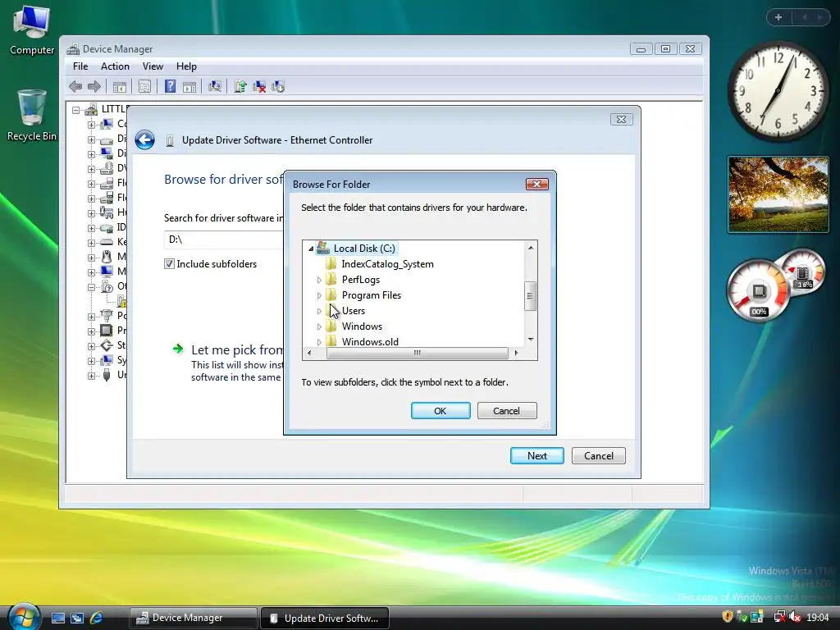Click the Scan for hardware changes icon
840x630 pixels.
tap(215, 86)
